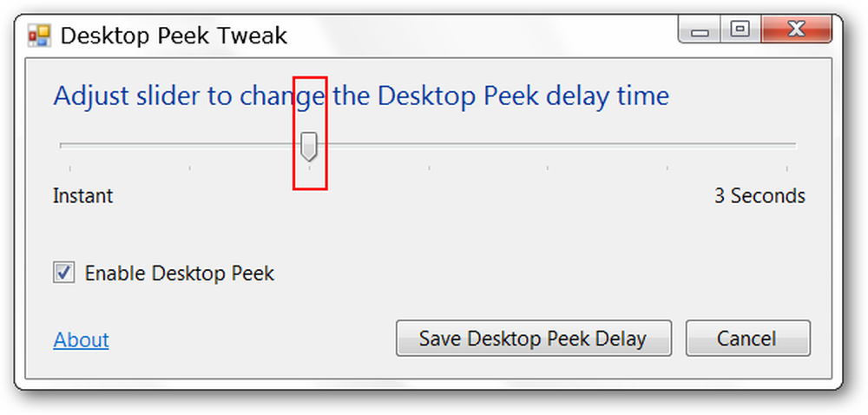Click the 3 Seconds label under the slider

pos(759,196)
